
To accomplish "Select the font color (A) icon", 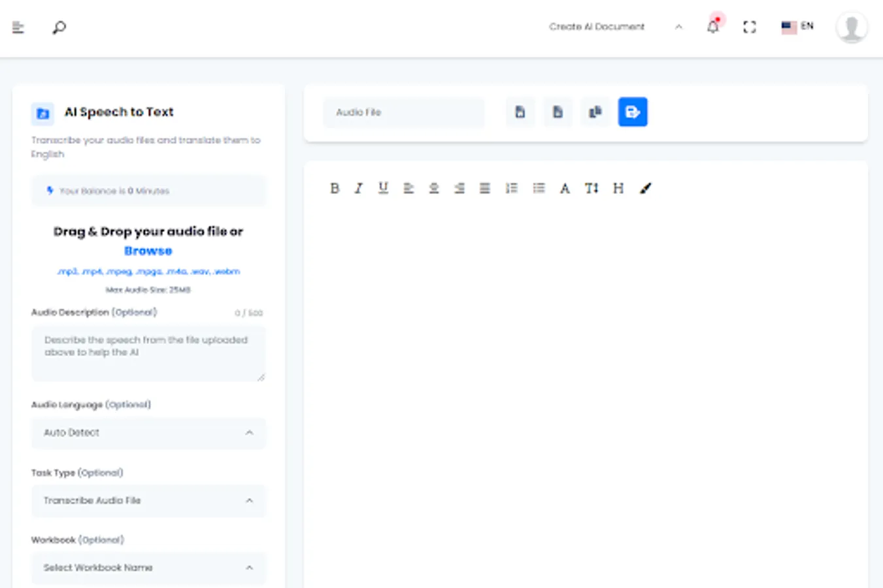I will 564,188.
